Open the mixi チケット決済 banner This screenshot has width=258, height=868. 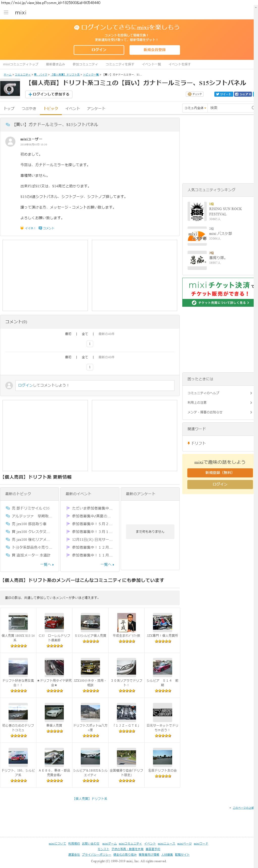219,292
